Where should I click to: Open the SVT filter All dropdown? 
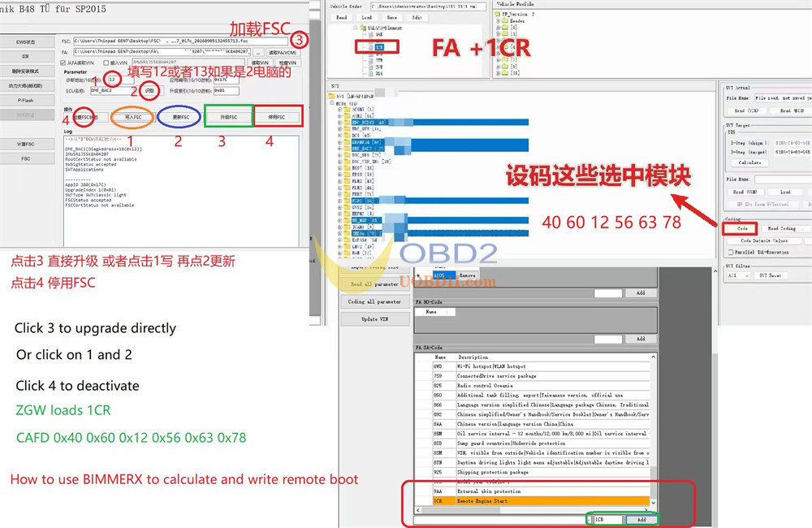tap(738, 275)
